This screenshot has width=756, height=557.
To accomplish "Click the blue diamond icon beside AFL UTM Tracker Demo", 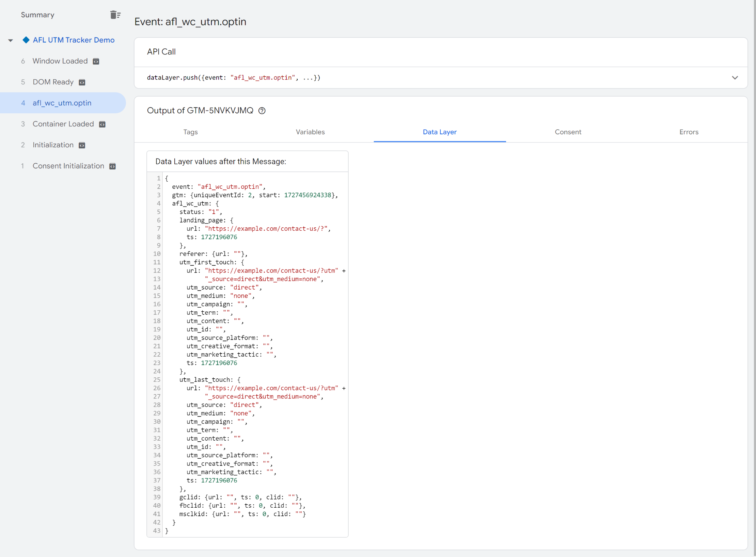I will (x=26, y=40).
